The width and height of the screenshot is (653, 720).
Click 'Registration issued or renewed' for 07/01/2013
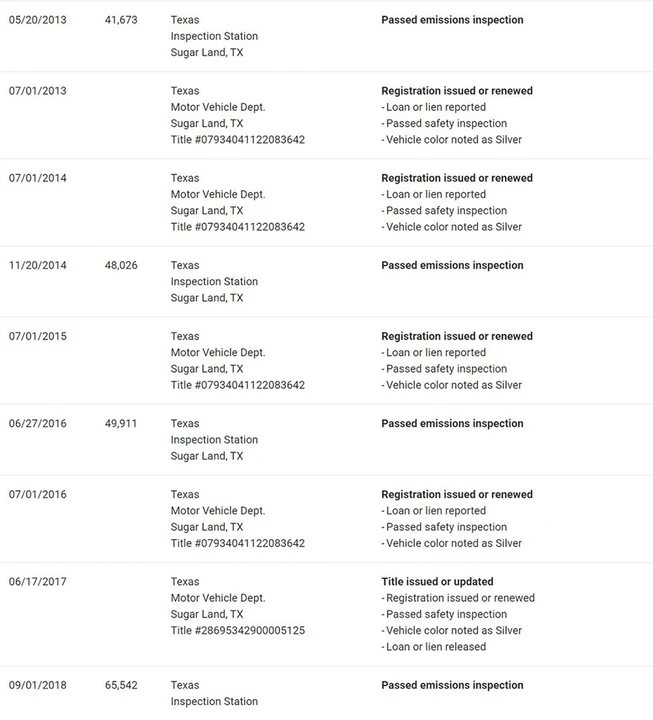point(457,90)
